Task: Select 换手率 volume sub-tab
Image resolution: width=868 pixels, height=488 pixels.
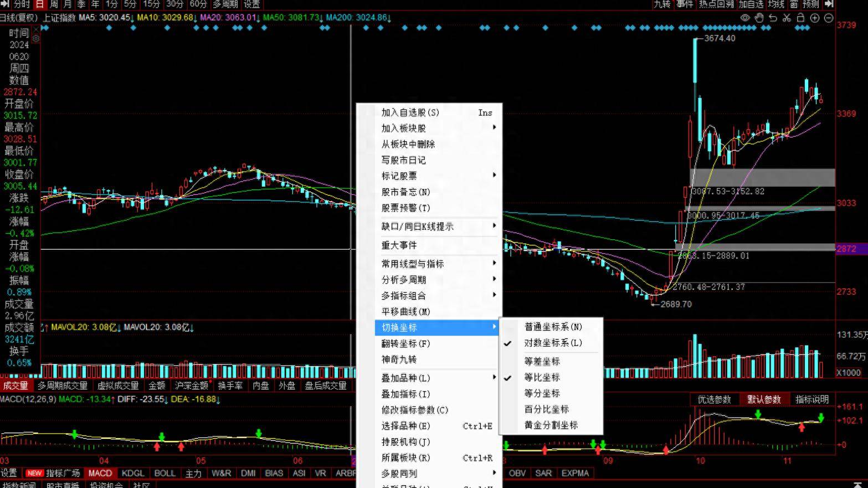Action: coord(230,386)
